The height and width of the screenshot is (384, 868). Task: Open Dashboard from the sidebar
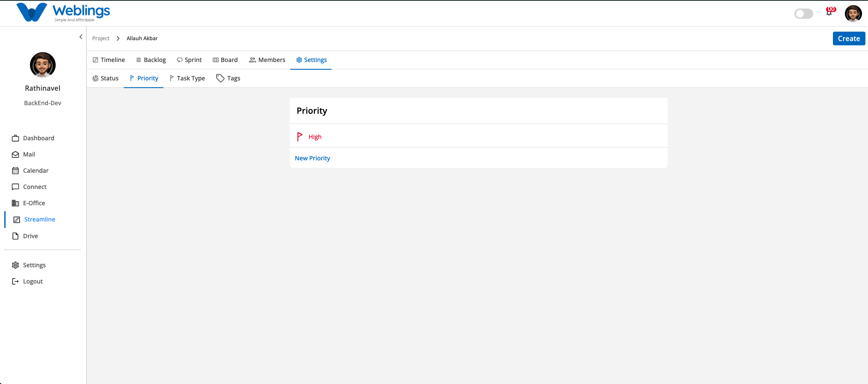point(33,138)
